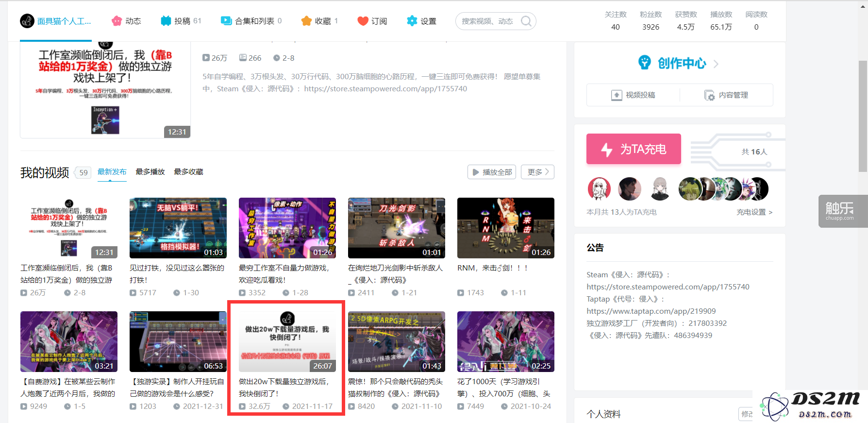Open the featured video thumbnail with 12:31 duration at top
Image resolution: width=868 pixels, height=423 pixels.
105,90
